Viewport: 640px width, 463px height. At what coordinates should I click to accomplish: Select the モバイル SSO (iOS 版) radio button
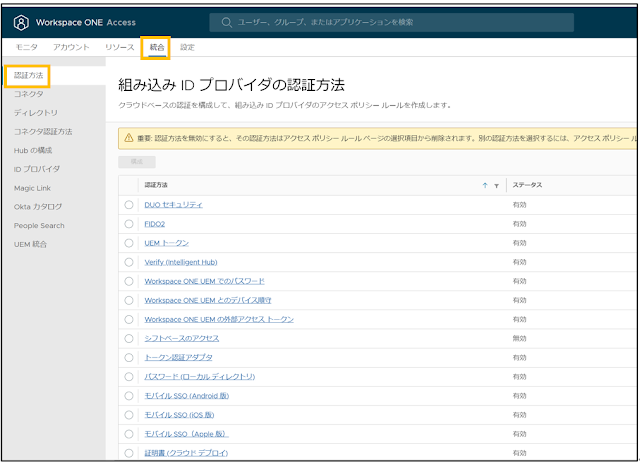[x=129, y=415]
